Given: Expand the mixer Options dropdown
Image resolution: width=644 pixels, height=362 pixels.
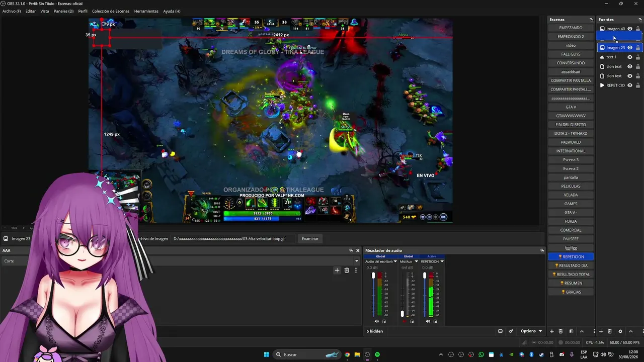Looking at the screenshot, I should [531, 331].
